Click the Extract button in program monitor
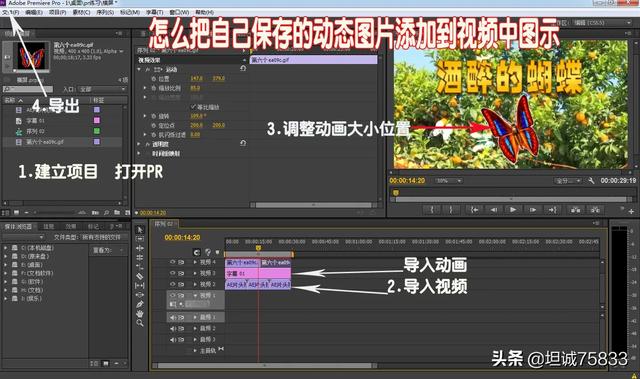This screenshot has height=379, width=640. pyautogui.click(x=595, y=210)
